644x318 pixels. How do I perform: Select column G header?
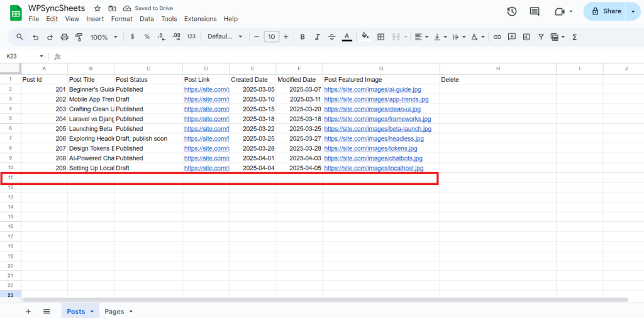(x=381, y=69)
